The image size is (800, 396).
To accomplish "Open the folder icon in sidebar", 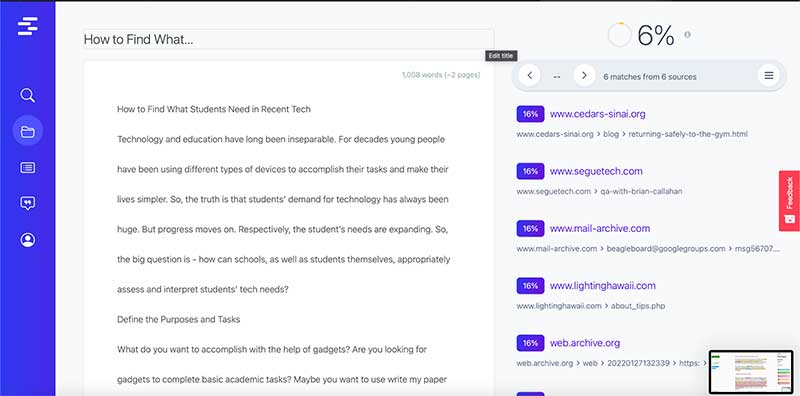I will [x=28, y=132].
